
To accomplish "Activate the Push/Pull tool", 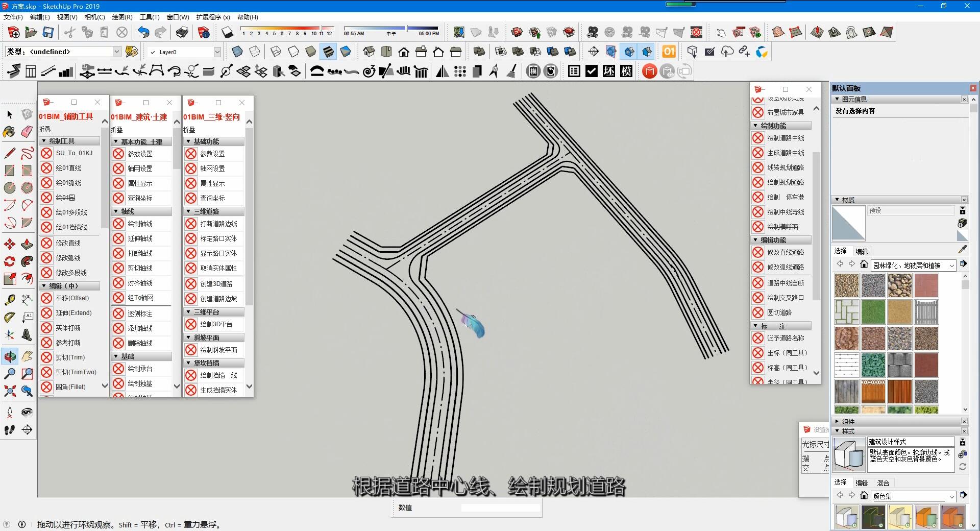I will [x=27, y=244].
